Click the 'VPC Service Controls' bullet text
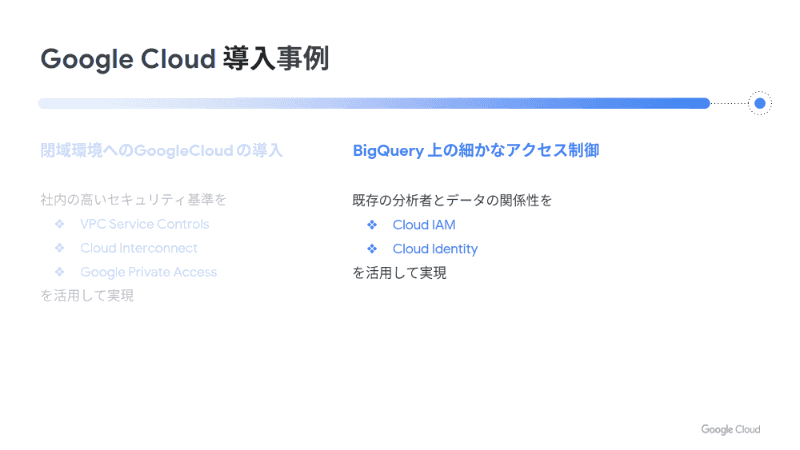This screenshot has width=800, height=450. [x=144, y=224]
